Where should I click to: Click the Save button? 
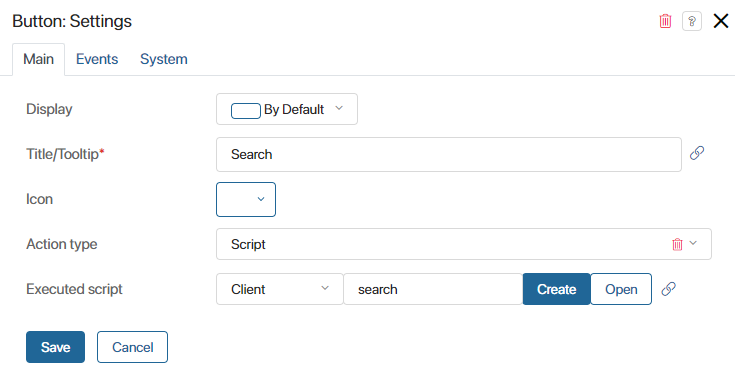pos(55,347)
